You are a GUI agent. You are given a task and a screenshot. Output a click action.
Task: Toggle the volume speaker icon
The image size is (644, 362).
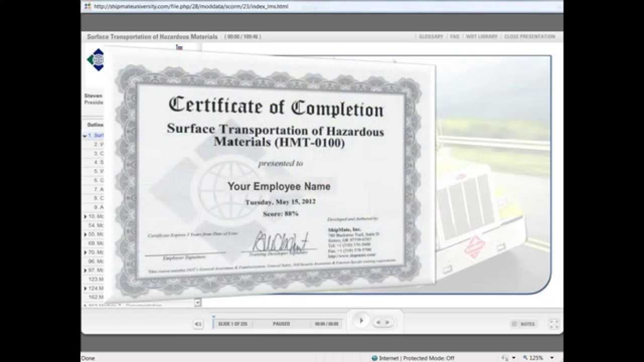click(198, 324)
